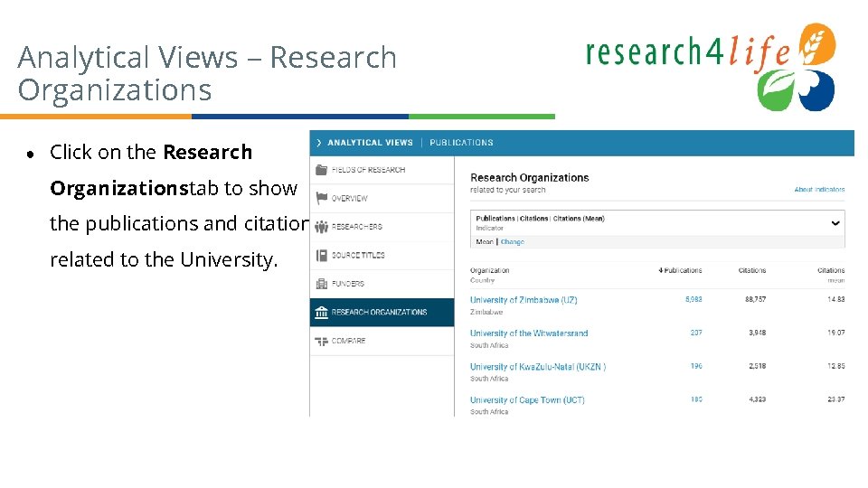The width and height of the screenshot is (868, 488).
Task: Open University of the Witwatersrand link
Action: (x=529, y=333)
